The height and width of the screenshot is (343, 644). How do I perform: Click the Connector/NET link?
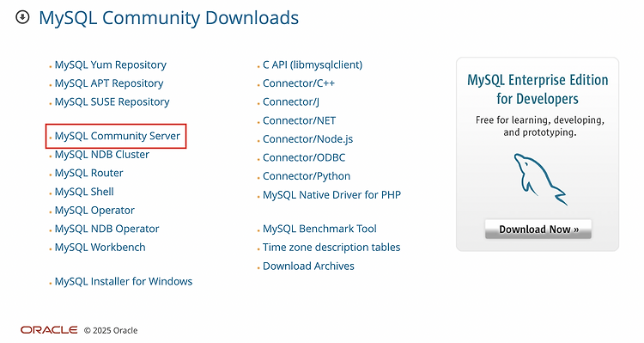(x=299, y=121)
